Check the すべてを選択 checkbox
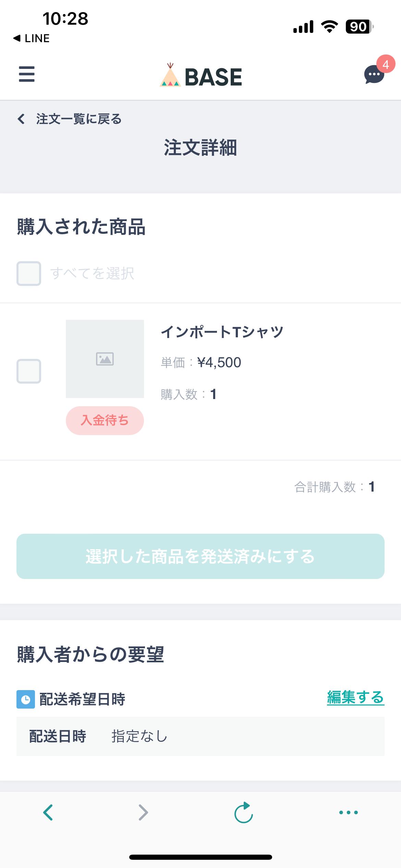The width and height of the screenshot is (401, 868). [x=29, y=274]
